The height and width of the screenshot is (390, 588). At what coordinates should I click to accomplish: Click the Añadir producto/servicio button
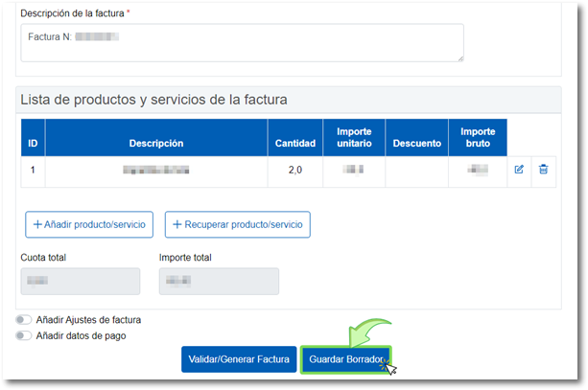tap(89, 224)
